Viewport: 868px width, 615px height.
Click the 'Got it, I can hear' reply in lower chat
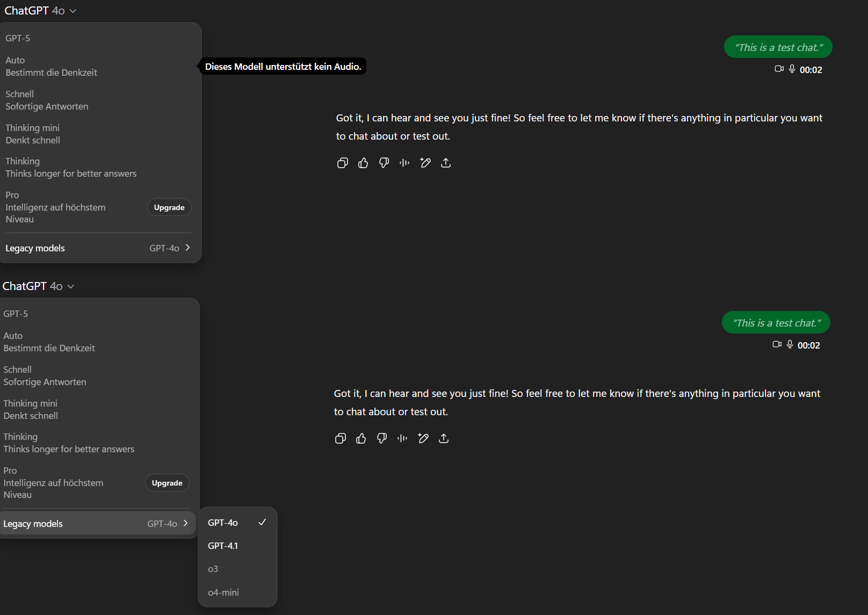coord(577,403)
